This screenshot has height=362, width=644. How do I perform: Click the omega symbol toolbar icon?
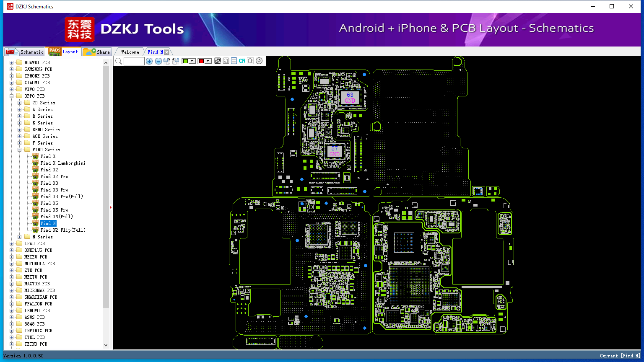point(250,61)
